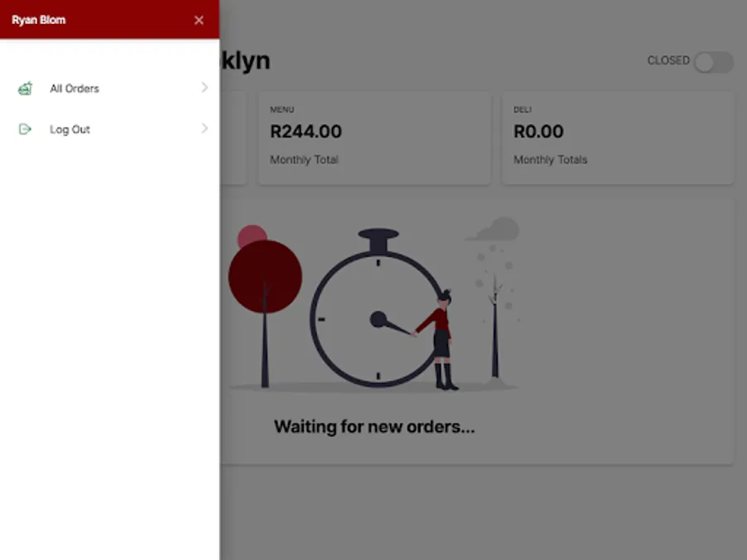Click the Waiting for new orders text

tap(374, 426)
